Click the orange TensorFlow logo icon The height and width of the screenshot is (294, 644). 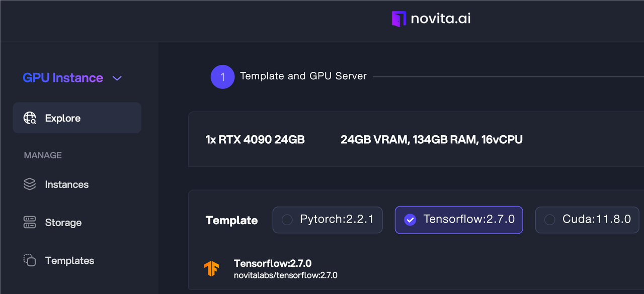(211, 269)
